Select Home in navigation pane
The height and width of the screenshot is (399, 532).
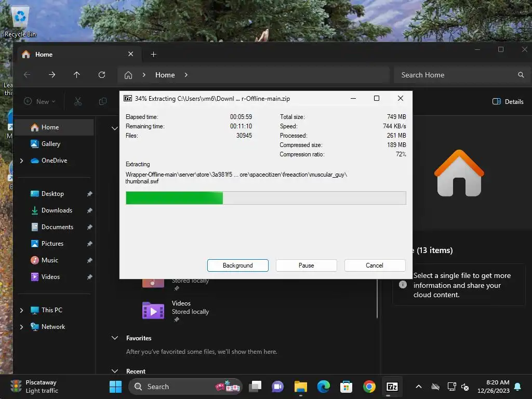click(x=54, y=127)
